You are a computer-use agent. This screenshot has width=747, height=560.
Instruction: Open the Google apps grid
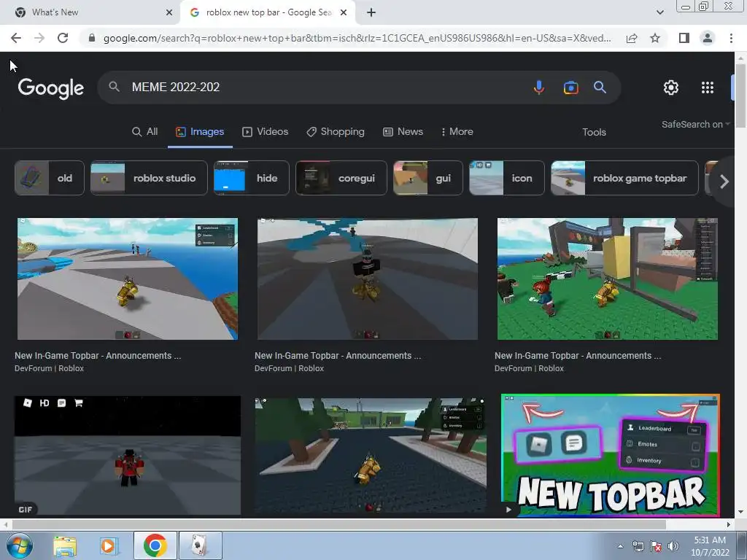[708, 87]
